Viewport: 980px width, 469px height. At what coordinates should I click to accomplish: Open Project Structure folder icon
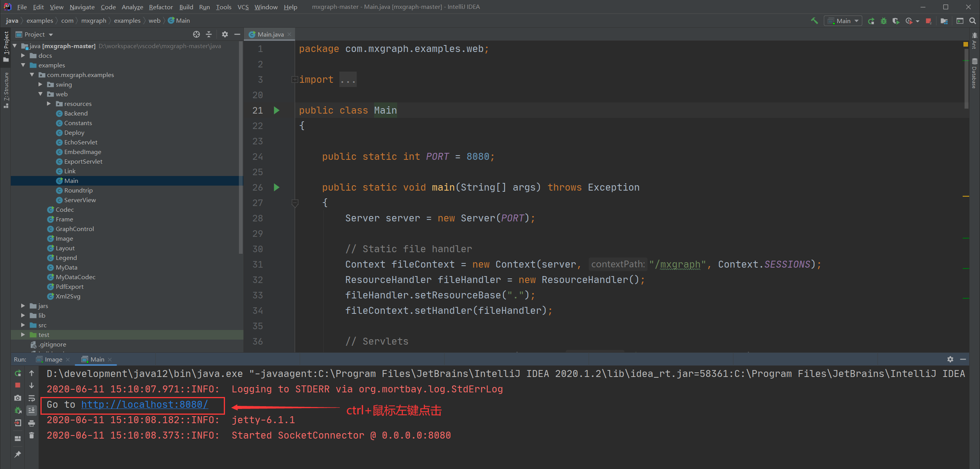click(944, 21)
